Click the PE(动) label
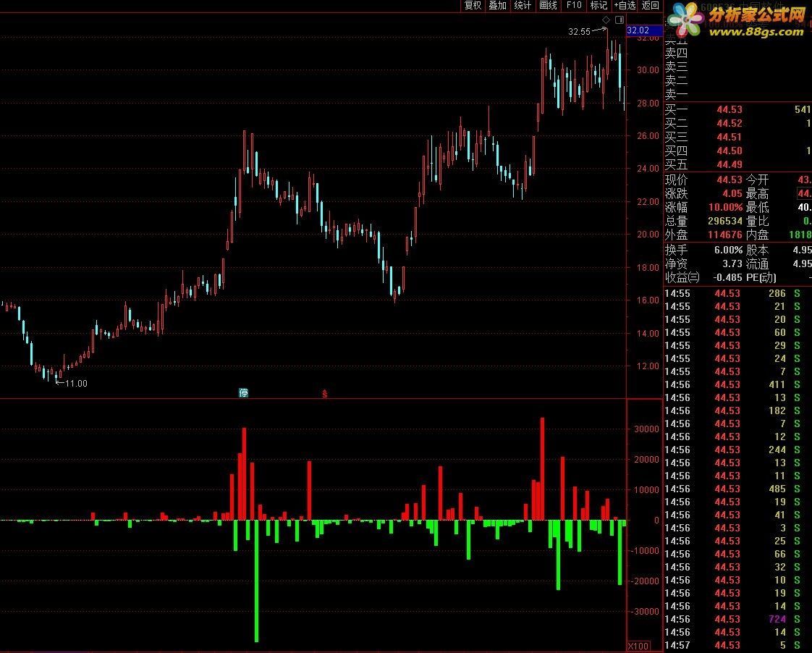 pyautogui.click(x=761, y=277)
